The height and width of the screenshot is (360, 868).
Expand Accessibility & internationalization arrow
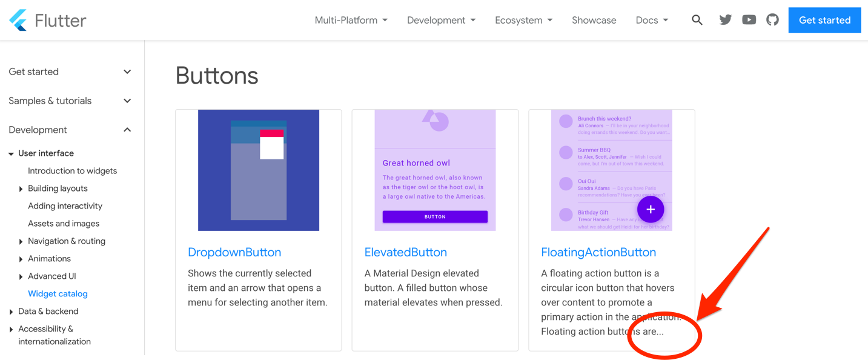coord(11,330)
